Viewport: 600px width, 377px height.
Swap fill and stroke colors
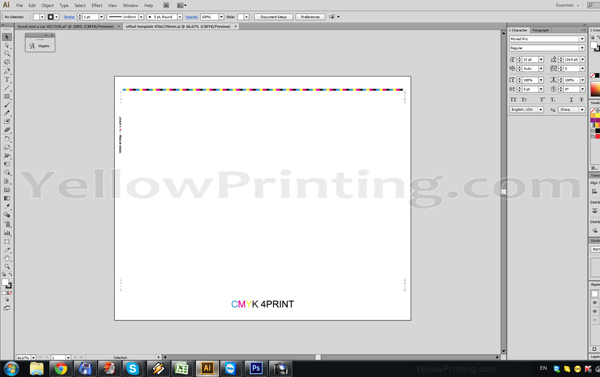10,274
